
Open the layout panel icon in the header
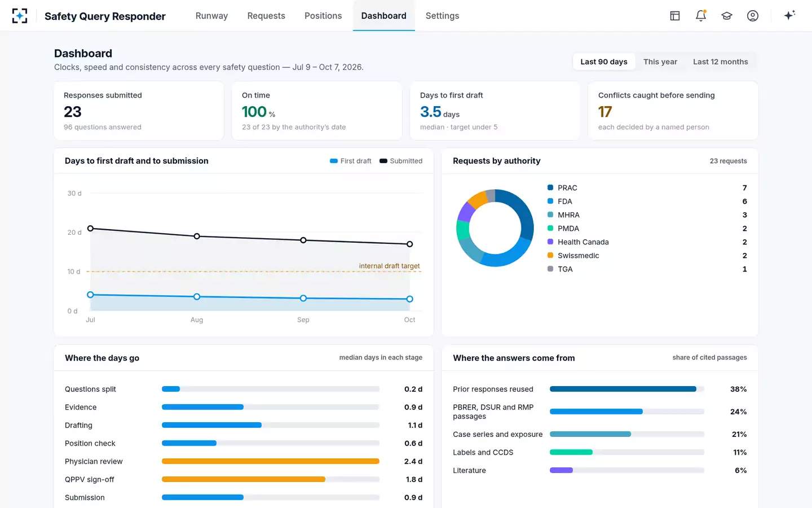tap(675, 16)
